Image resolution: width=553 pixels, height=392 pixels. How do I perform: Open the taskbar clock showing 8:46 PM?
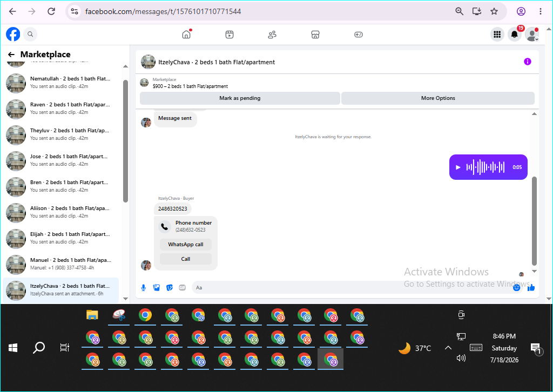tap(504, 348)
